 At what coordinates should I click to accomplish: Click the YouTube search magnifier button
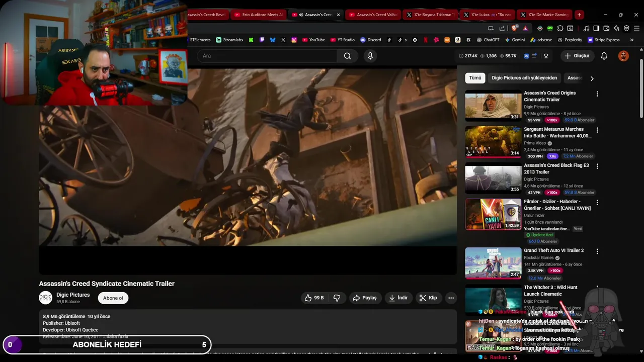point(347,56)
